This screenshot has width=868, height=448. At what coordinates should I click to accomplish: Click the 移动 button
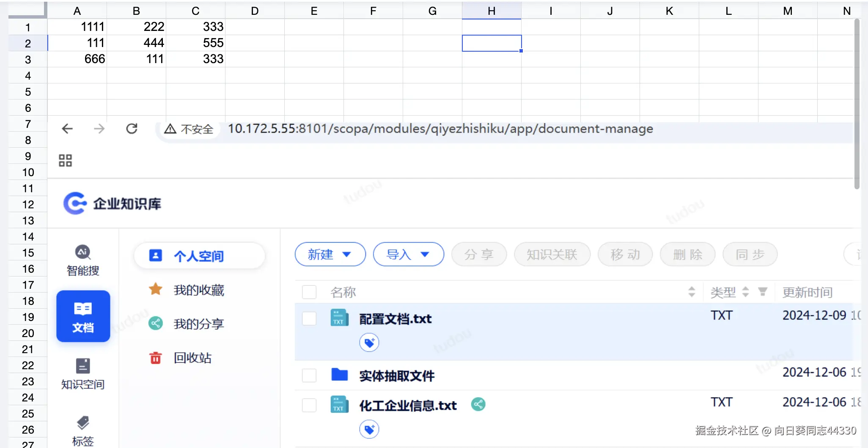coord(625,254)
